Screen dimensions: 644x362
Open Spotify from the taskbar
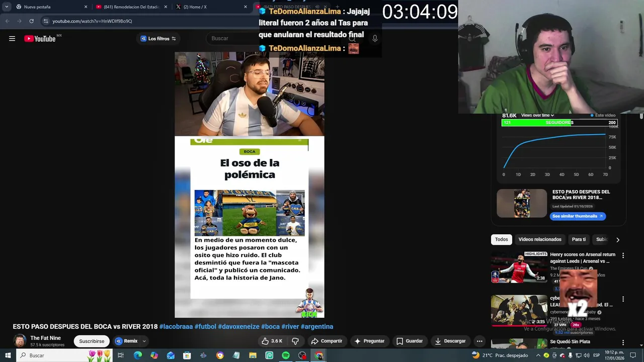tap(286, 355)
